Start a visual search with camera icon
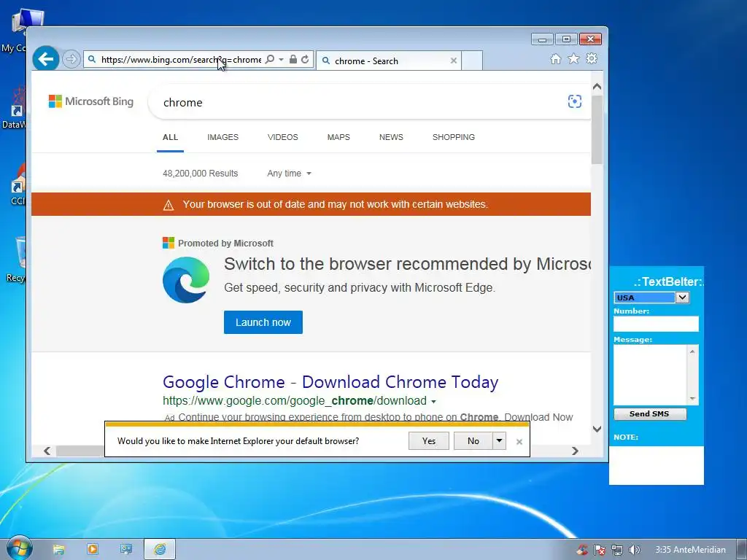 [575, 101]
